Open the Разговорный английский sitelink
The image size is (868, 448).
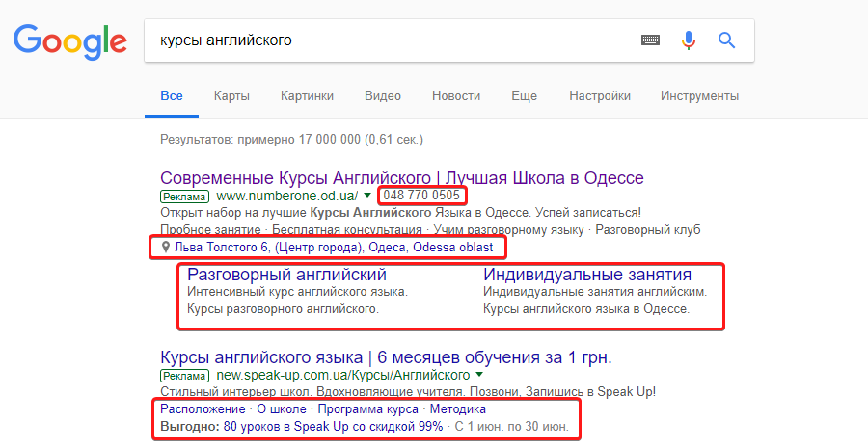286,275
